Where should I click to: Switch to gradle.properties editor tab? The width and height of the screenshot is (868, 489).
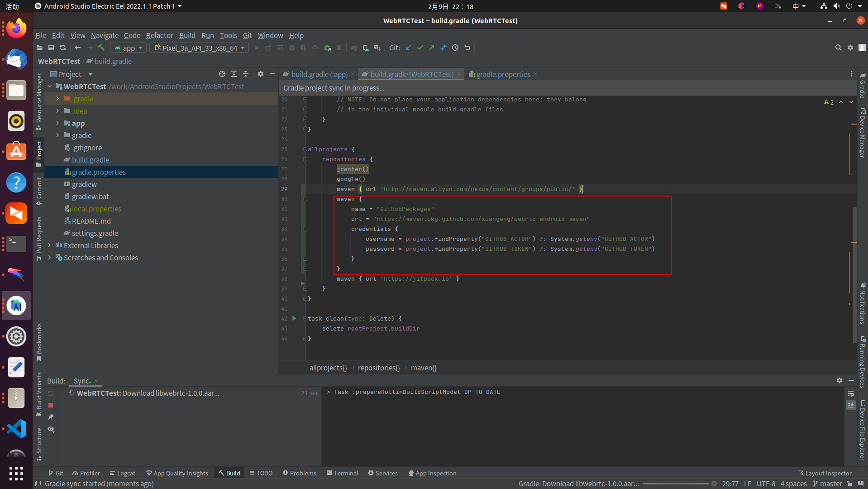503,74
